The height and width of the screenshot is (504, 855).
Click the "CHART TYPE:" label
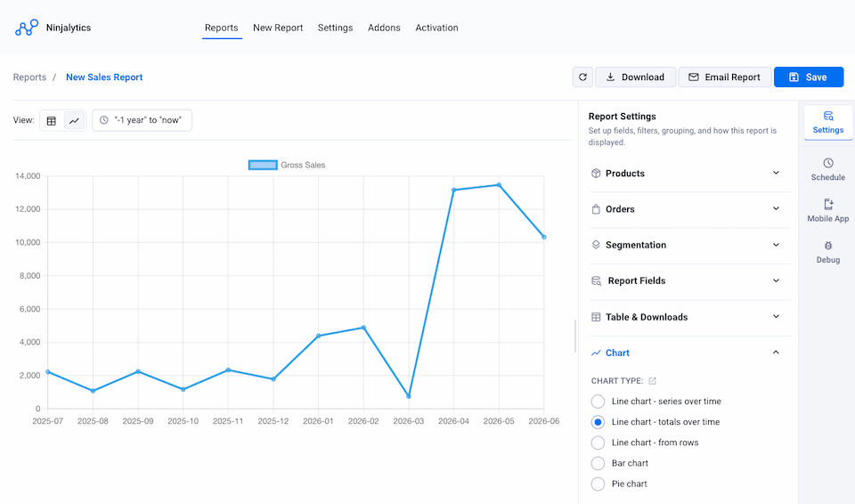[617, 381]
